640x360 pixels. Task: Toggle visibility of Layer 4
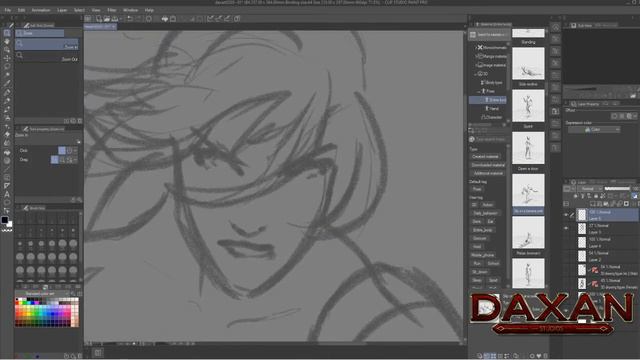point(566,242)
